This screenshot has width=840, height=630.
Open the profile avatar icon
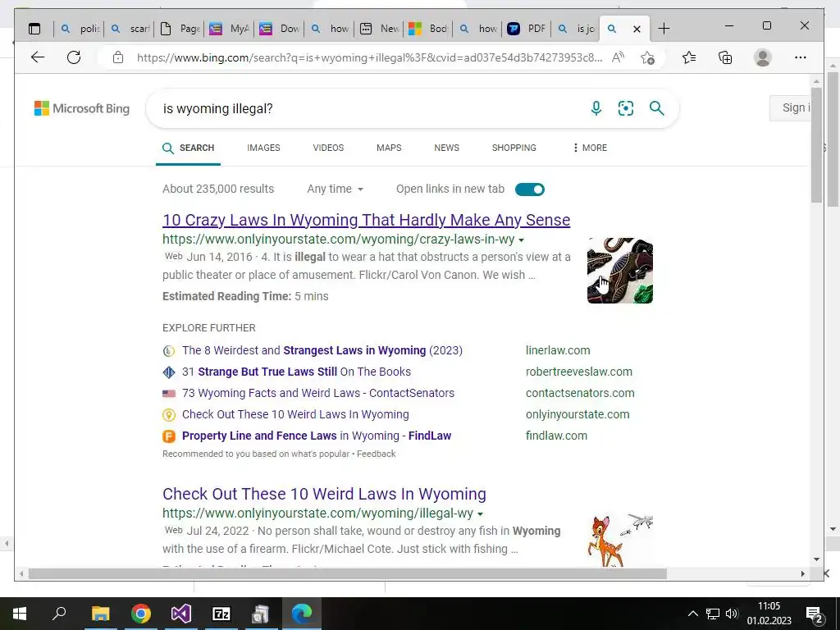click(762, 57)
